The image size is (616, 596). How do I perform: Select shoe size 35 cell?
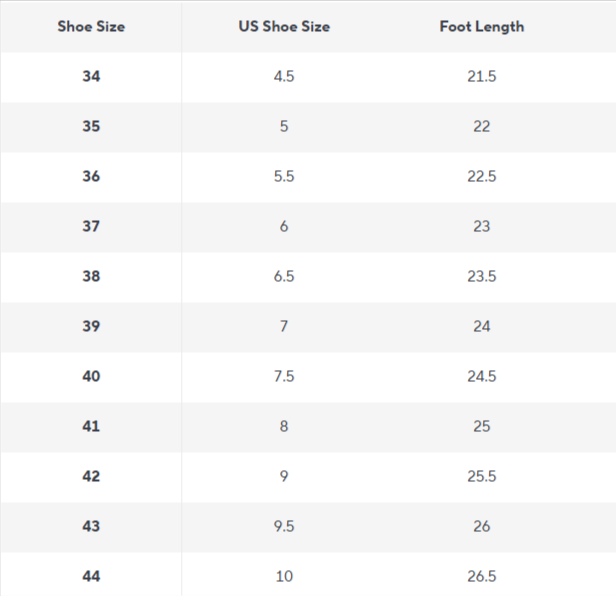[91, 127]
